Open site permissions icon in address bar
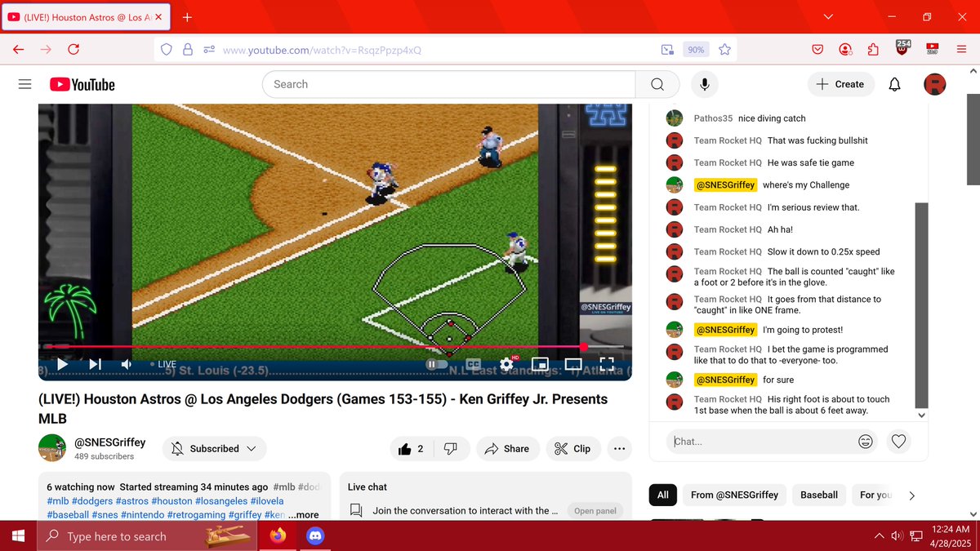 click(209, 50)
